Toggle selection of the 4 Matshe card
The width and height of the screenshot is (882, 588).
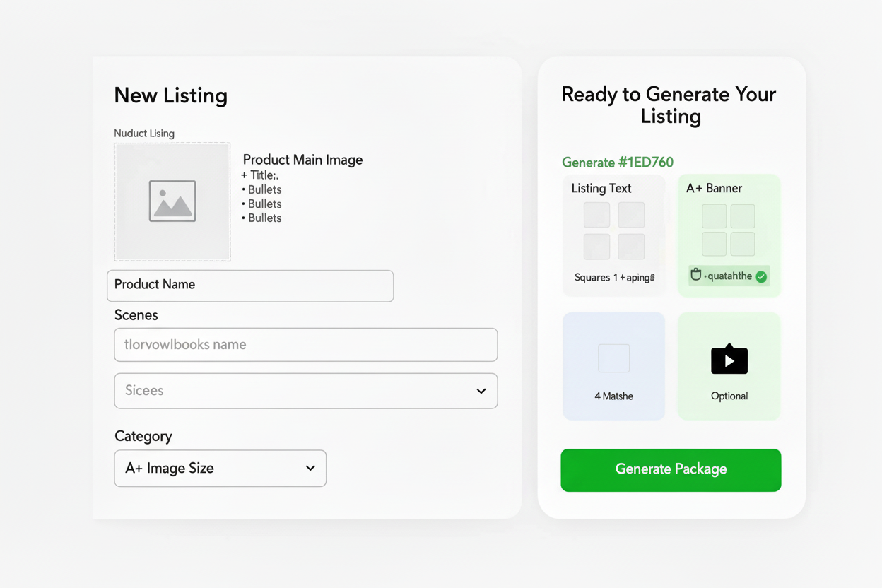pos(613,365)
